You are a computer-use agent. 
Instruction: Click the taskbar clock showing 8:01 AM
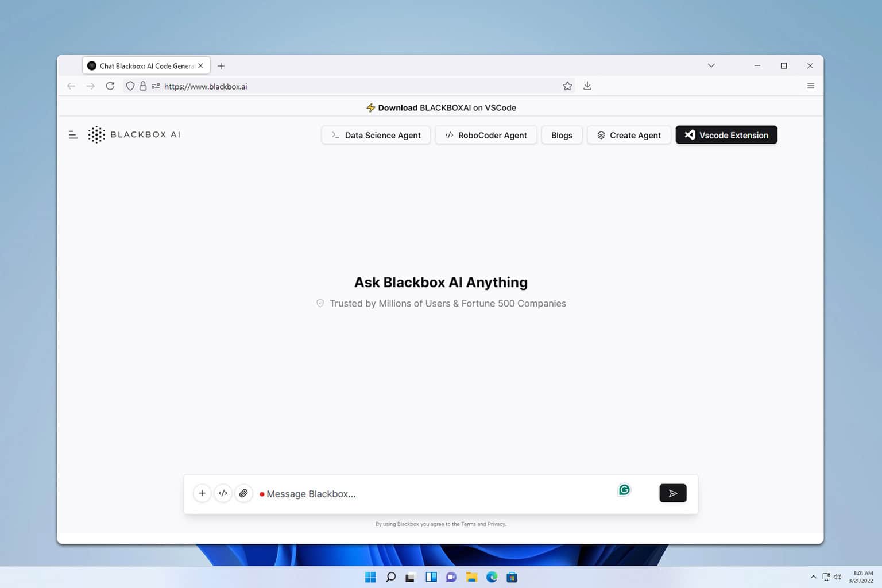click(861, 577)
